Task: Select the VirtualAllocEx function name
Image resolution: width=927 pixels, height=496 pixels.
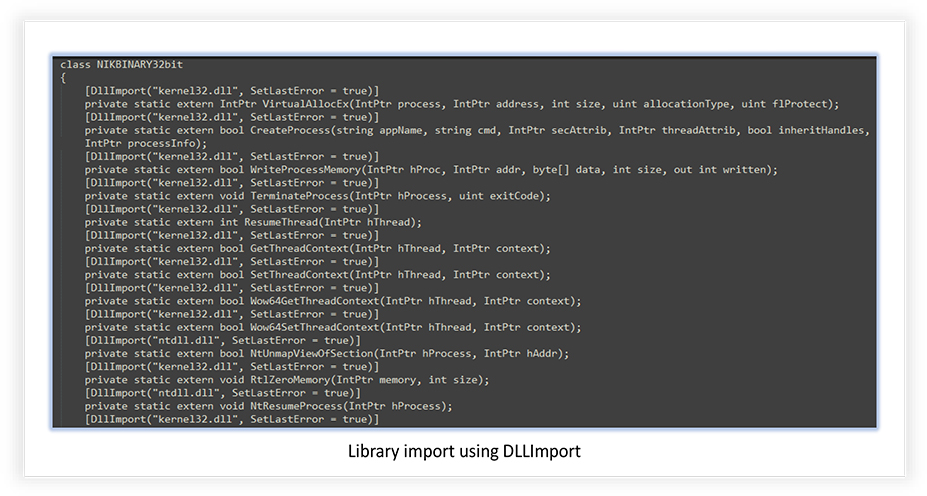Action: tap(306, 104)
